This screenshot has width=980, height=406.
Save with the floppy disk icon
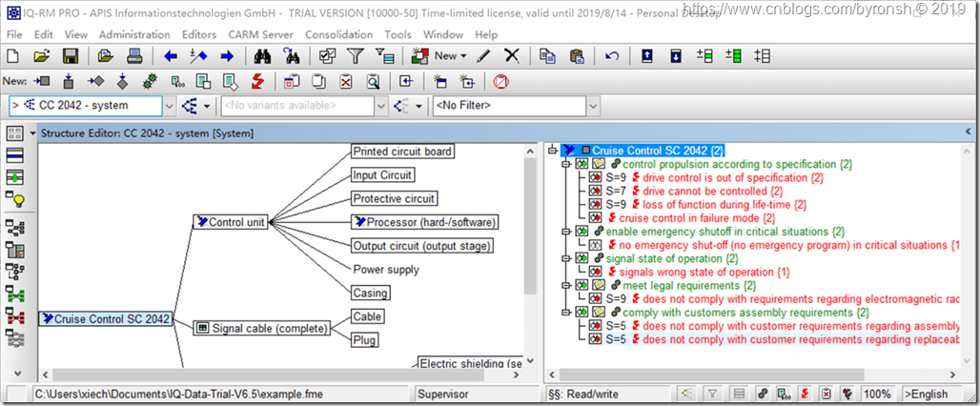click(70, 55)
